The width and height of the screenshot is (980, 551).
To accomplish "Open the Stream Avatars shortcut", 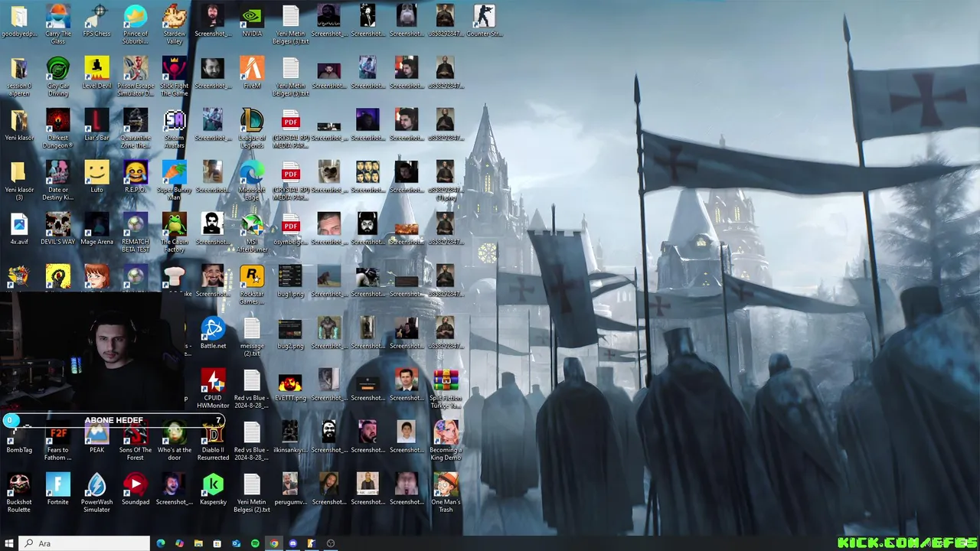I will pos(175,128).
